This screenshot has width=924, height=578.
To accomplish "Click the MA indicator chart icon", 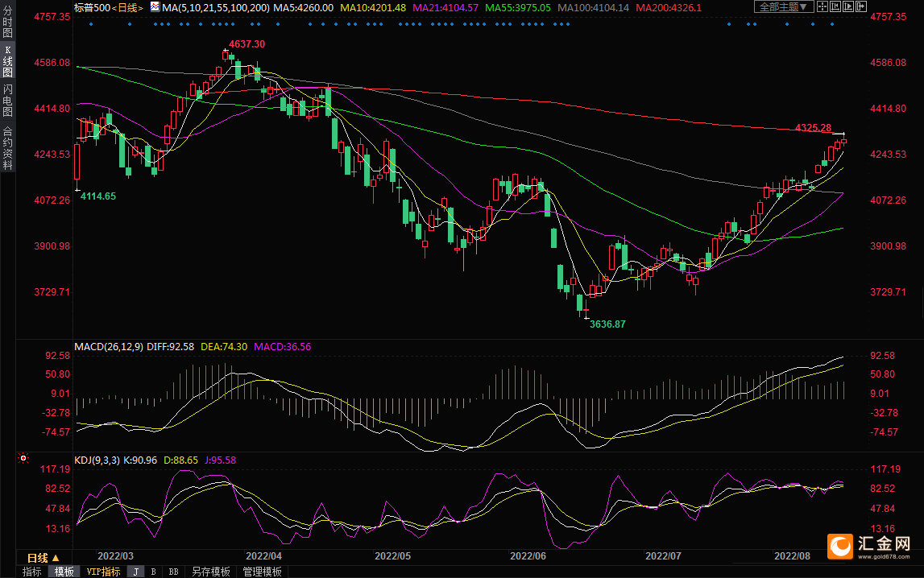I will point(154,7).
